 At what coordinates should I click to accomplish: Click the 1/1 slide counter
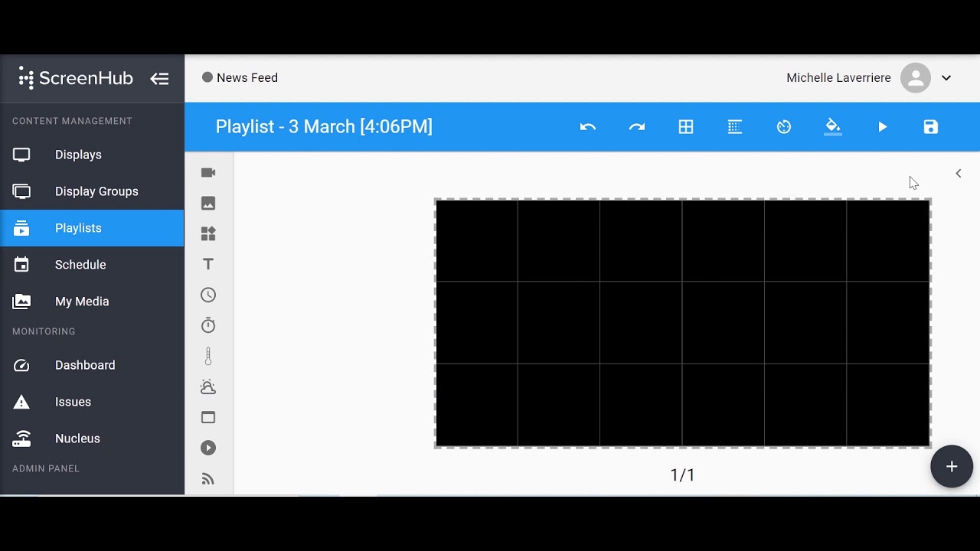683,475
